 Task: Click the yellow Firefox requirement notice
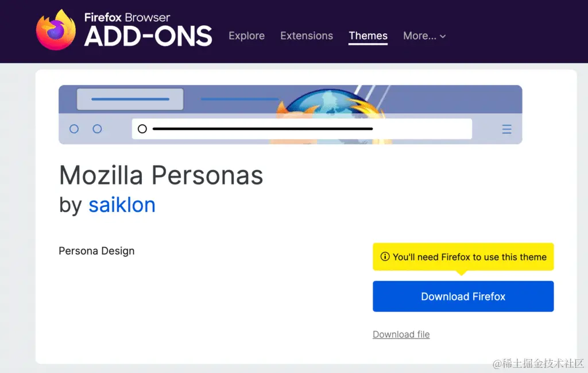(463, 257)
